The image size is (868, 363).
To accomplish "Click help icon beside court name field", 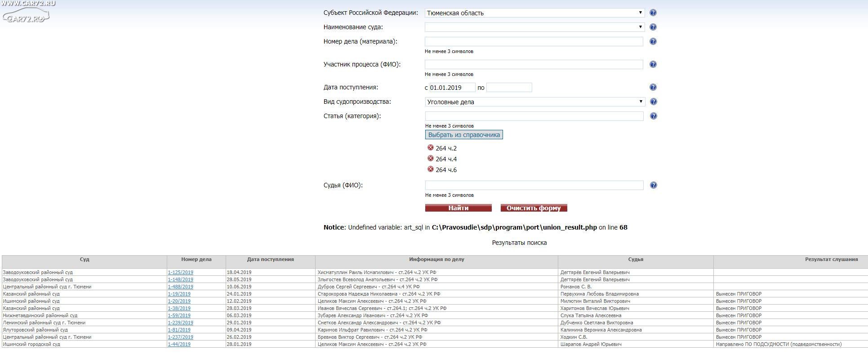I will point(653,27).
